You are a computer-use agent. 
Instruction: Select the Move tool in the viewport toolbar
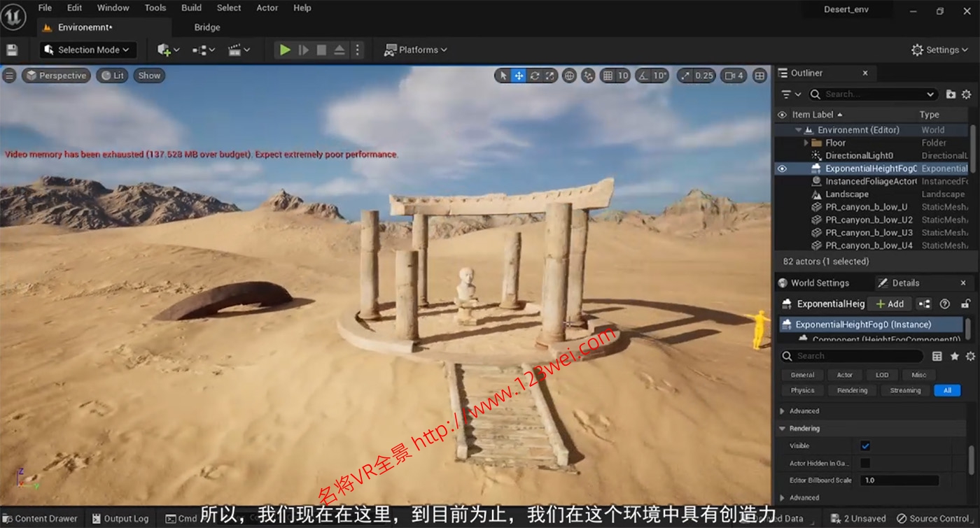click(518, 75)
